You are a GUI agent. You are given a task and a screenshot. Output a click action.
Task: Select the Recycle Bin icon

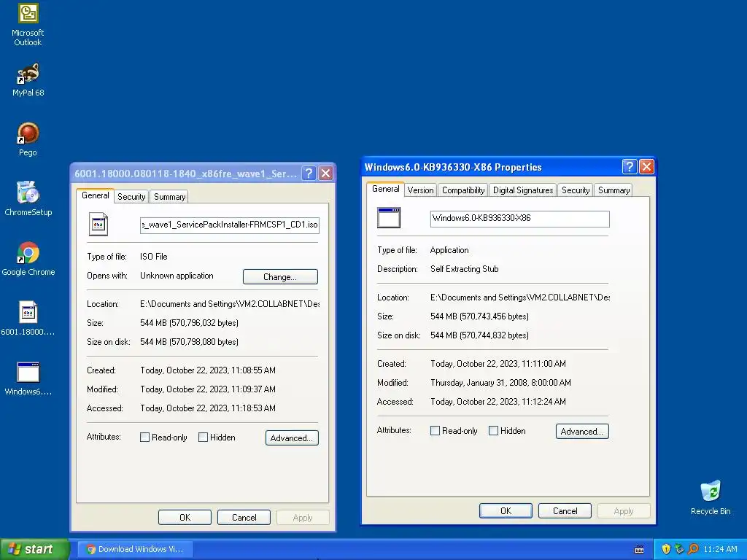711,497
